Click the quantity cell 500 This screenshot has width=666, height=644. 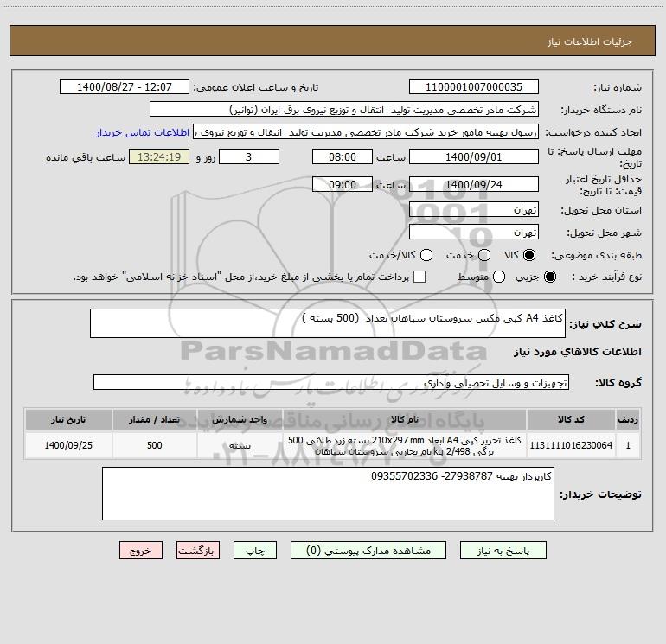click(155, 445)
